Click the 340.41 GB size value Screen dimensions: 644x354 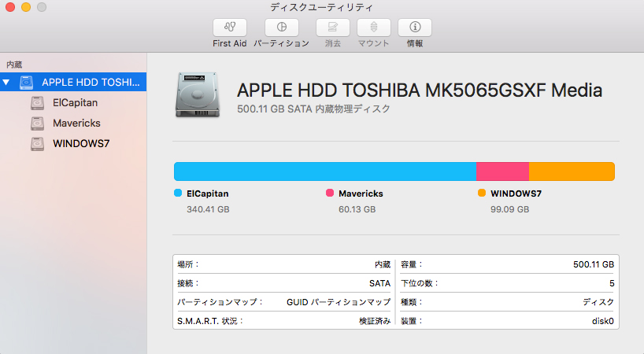click(x=208, y=209)
